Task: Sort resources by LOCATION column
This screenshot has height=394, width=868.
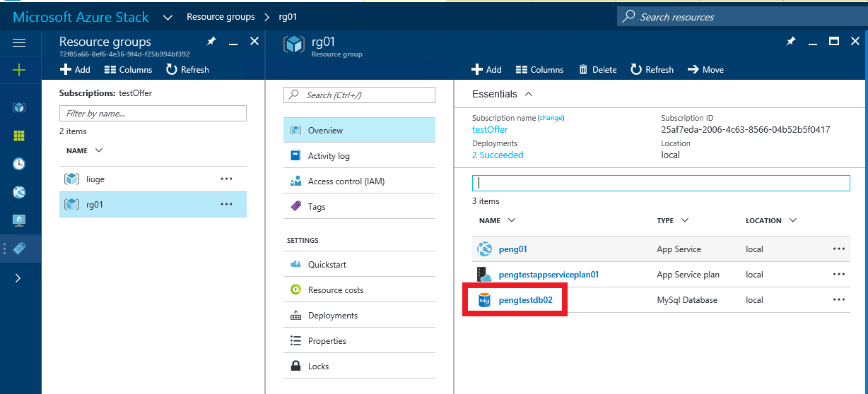Action: point(771,220)
